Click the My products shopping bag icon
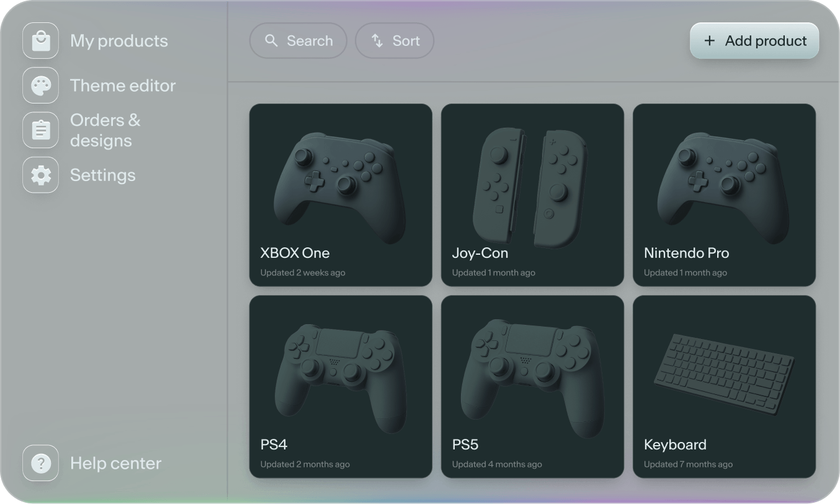 pyautogui.click(x=40, y=40)
